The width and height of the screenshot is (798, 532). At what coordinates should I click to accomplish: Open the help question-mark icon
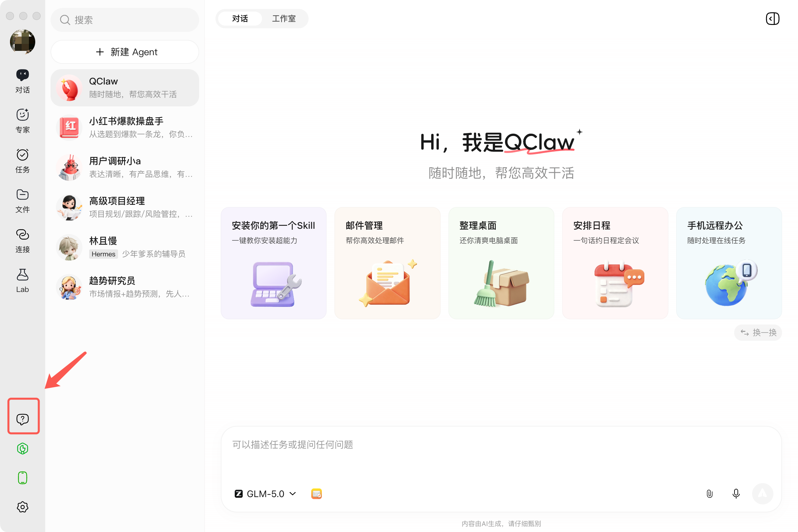[23, 419]
